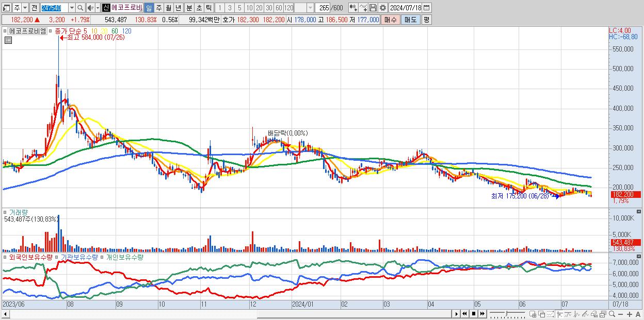The width and height of the screenshot is (644, 320).
Task: Click moving average 5 legend label
Action: click(x=85, y=31)
